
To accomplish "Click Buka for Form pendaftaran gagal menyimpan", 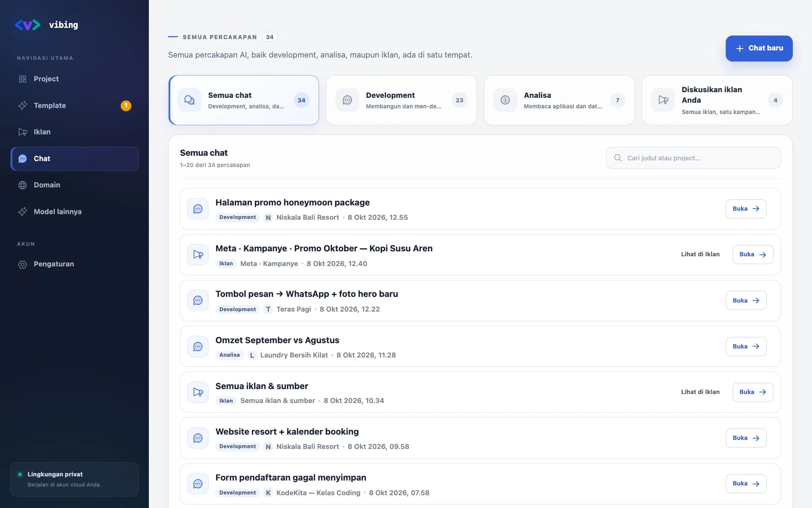I will 746,484.
